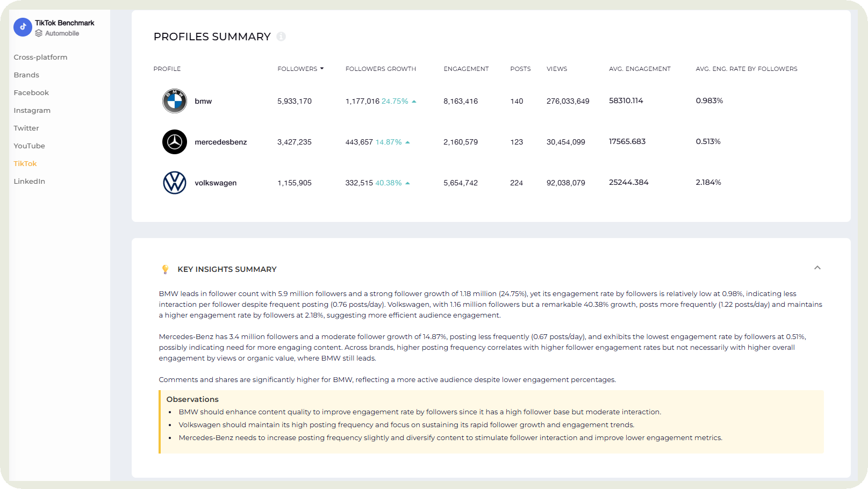Sort by Avg. Engagement column header
868x489 pixels.
(640, 69)
